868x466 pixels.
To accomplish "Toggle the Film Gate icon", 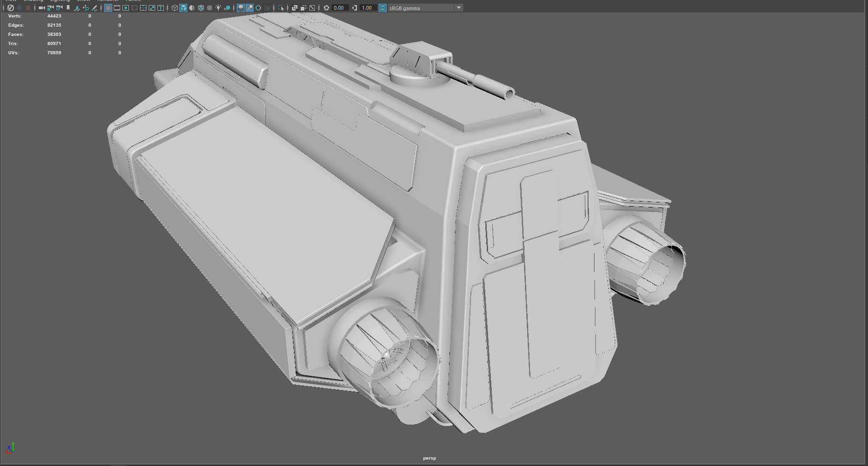I will tap(117, 8).
